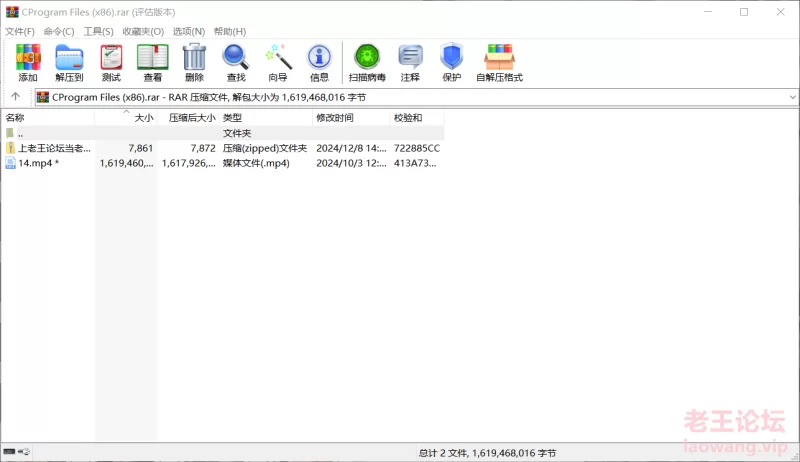Click the 压缩(zipped)文件夹 type cell
Image resolution: width=800 pixels, height=462 pixels.
[265, 148]
